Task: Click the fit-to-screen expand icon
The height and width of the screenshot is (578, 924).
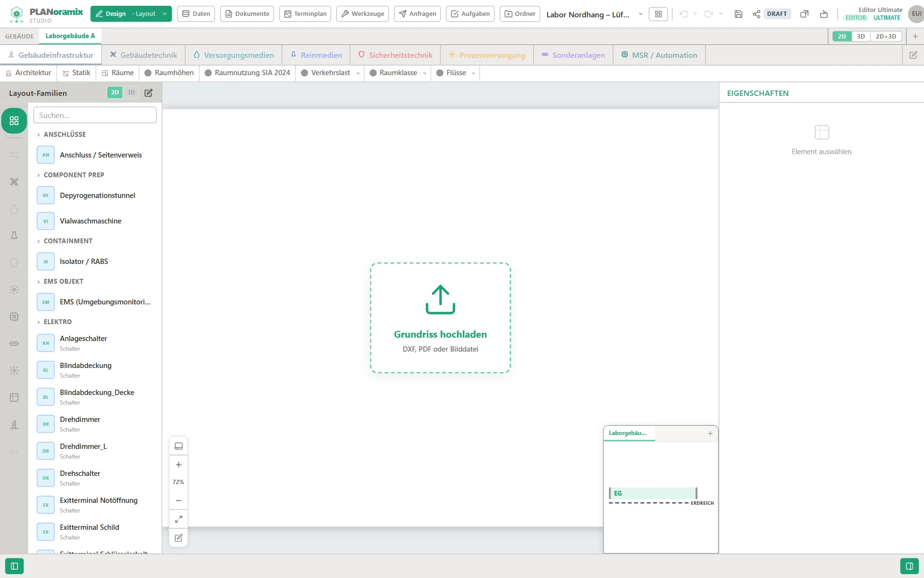Action: [x=179, y=519]
